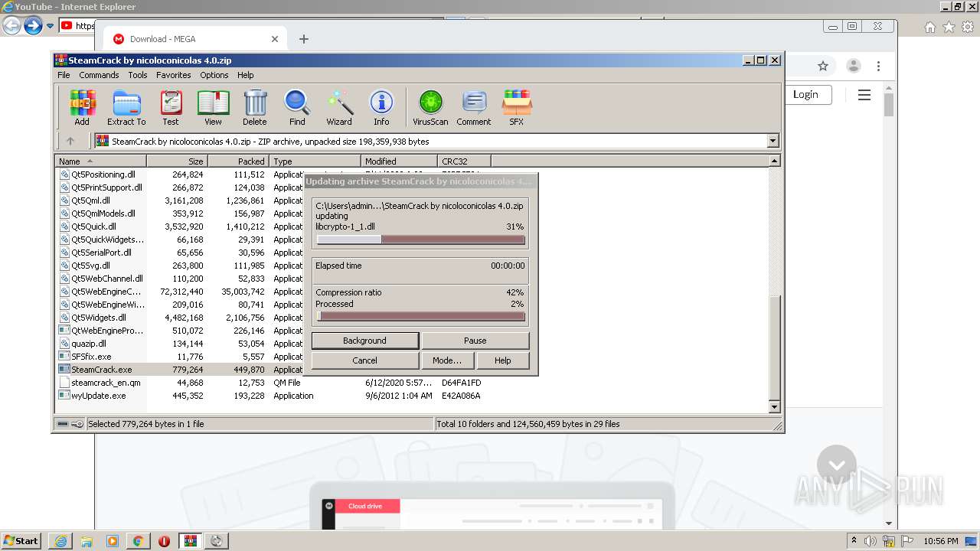This screenshot has height=551, width=980.
Task: Go up one folder level
Action: tap(70, 141)
